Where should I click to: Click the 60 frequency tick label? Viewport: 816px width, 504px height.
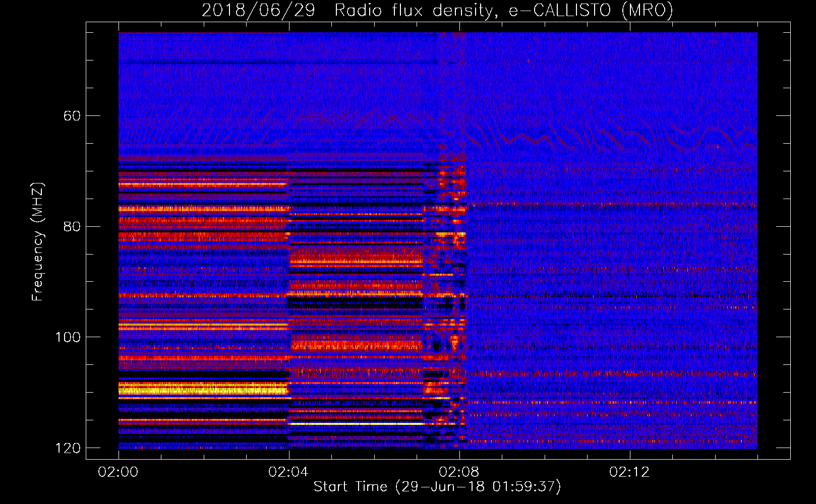[72, 116]
